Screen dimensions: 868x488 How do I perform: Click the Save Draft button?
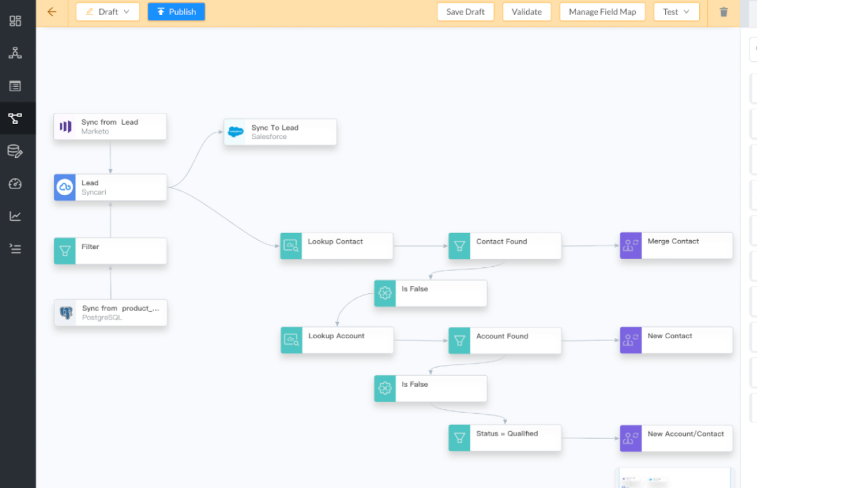point(465,12)
